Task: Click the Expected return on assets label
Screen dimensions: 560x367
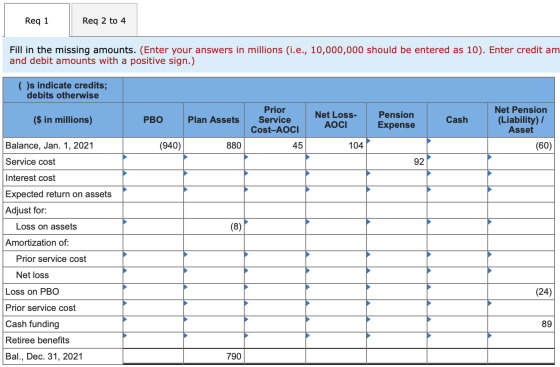Action: pyautogui.click(x=59, y=194)
